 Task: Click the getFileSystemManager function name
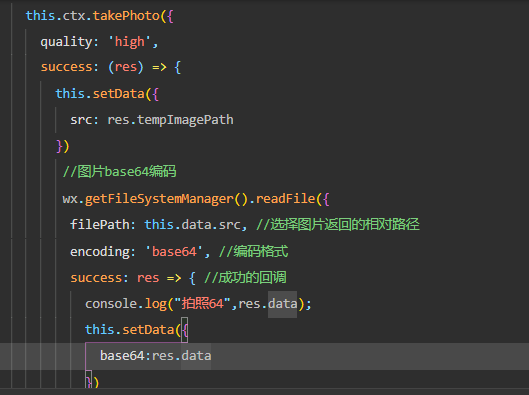click(159, 199)
